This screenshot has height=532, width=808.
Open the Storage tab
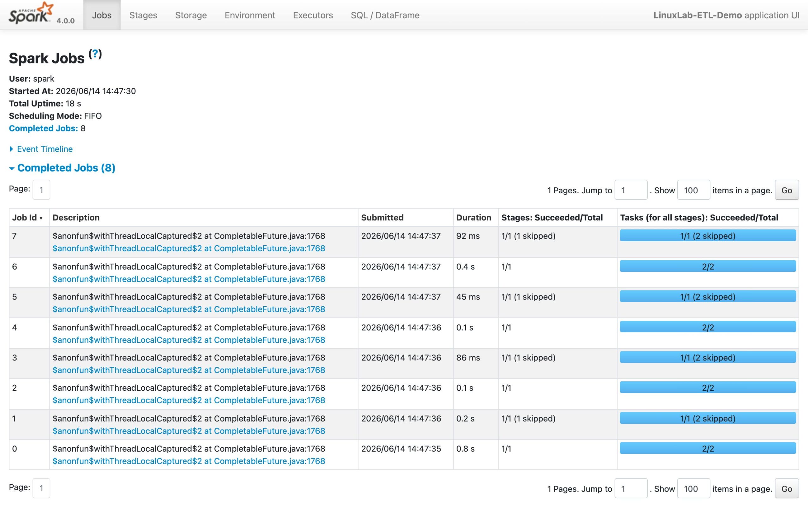coord(191,15)
